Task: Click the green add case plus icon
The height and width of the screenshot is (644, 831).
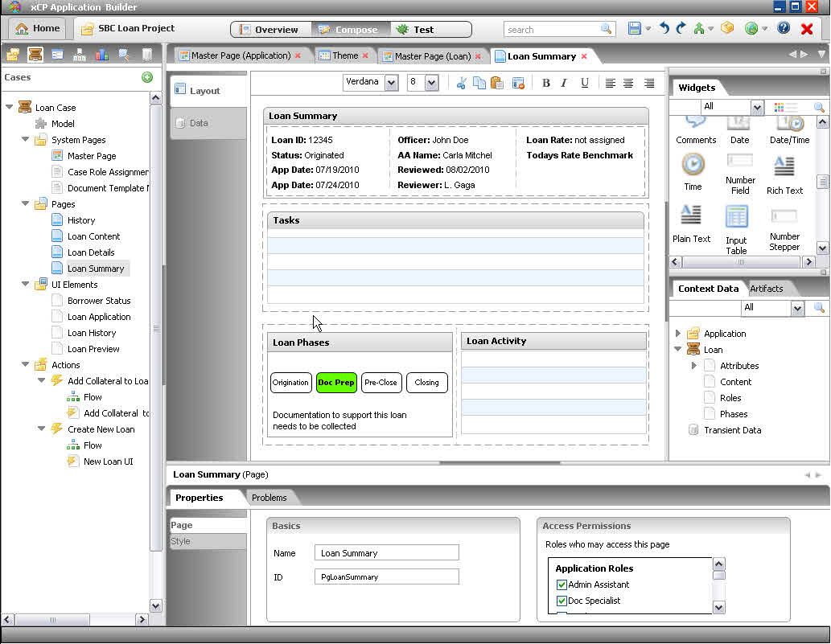Action: pos(147,77)
